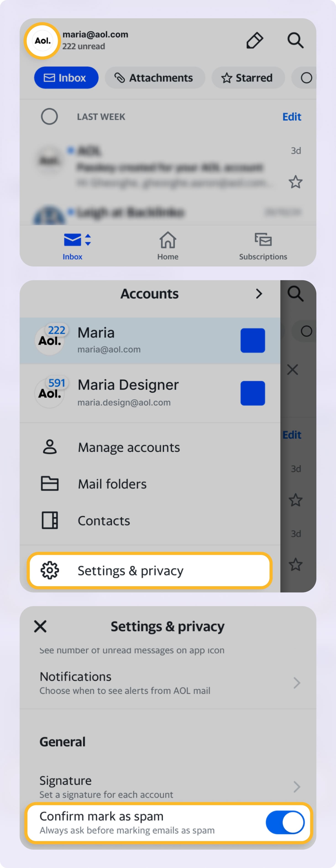336x868 pixels.
Task: Open the compose pencil icon
Action: 255,40
